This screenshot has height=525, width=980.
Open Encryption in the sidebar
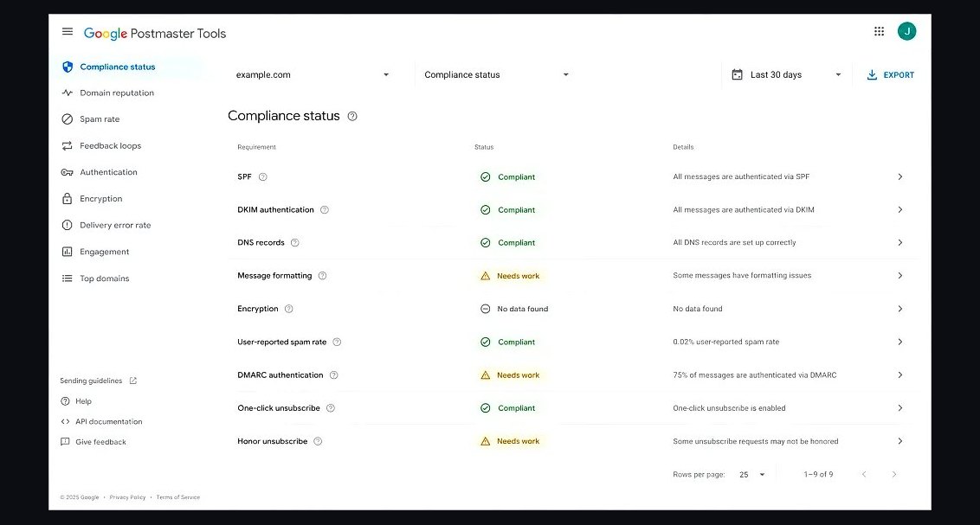click(x=92, y=199)
